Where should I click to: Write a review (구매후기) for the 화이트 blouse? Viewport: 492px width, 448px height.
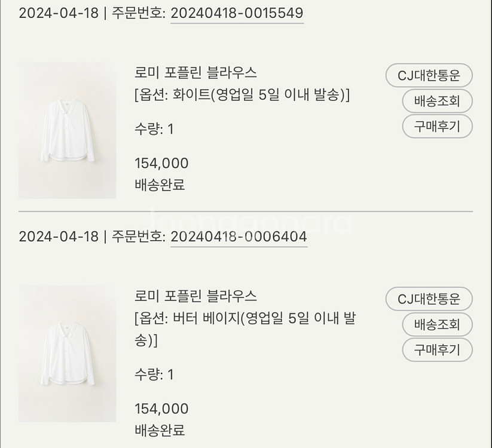[436, 126]
